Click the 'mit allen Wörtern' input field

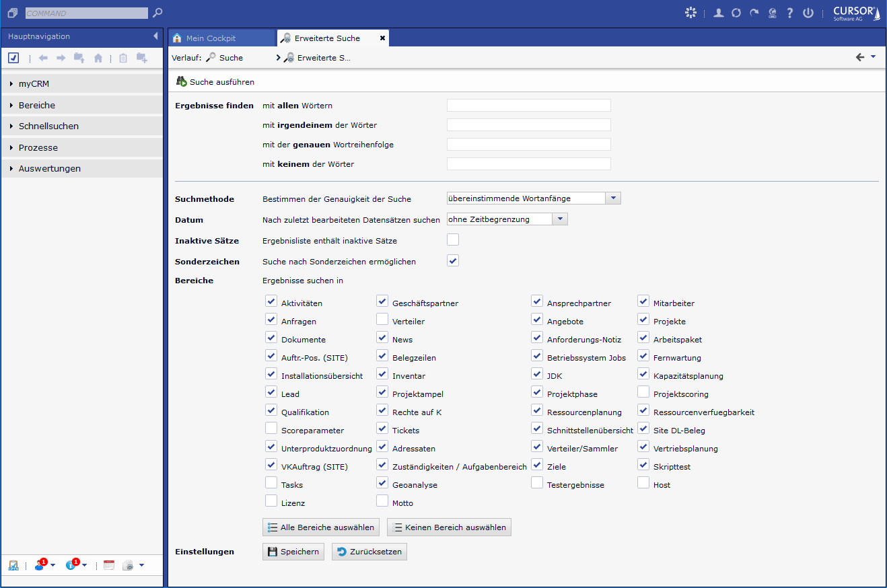click(x=528, y=106)
